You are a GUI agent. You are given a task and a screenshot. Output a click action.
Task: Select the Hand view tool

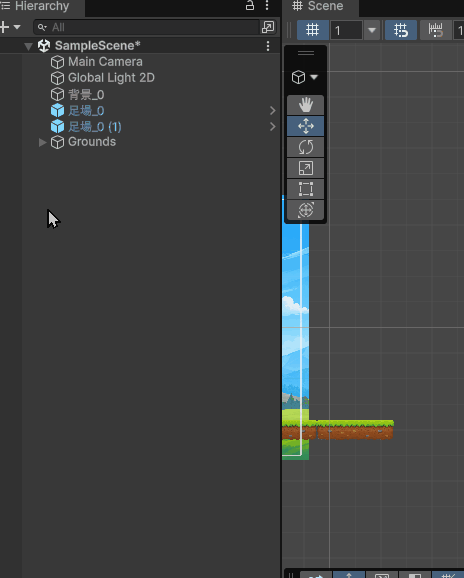[306, 105]
